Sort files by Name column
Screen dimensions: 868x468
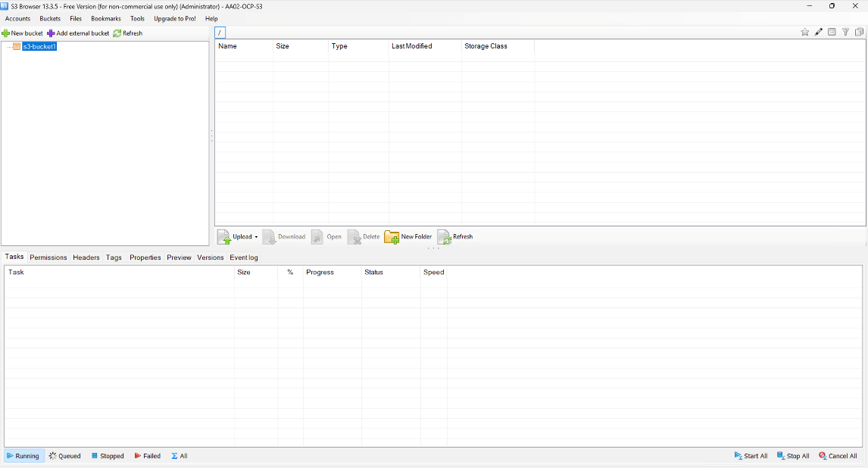pos(244,46)
